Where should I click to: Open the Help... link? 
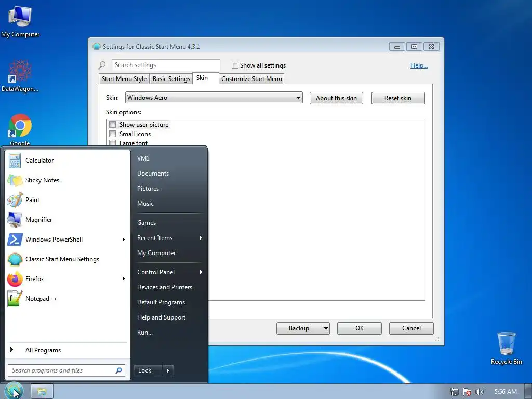click(419, 65)
